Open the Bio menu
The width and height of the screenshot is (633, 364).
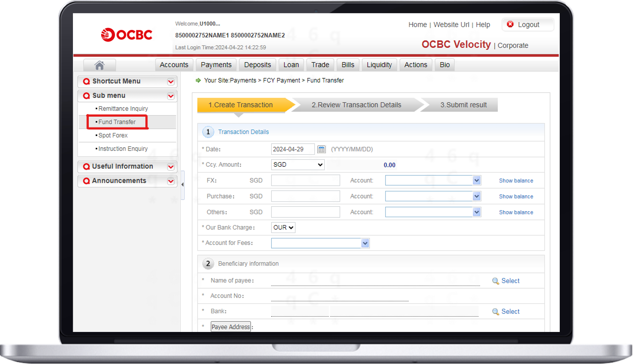coord(445,65)
